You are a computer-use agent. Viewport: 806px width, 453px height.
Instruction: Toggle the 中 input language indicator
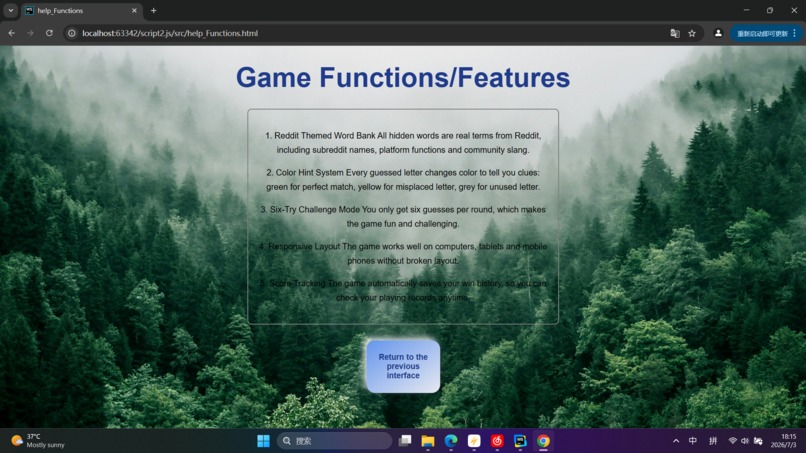[x=693, y=441]
